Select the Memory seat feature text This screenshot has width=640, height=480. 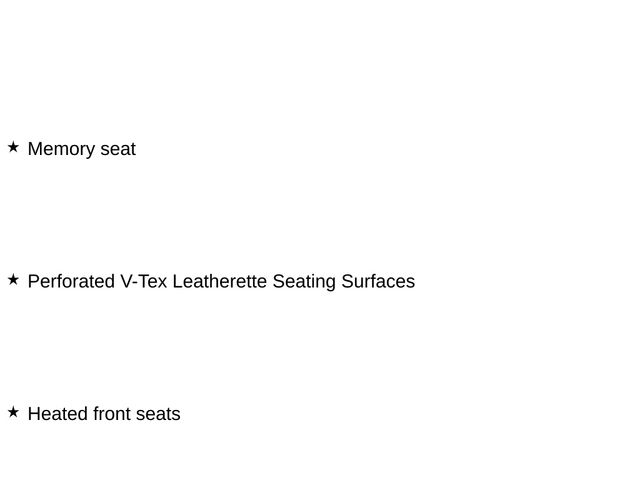click(81, 149)
